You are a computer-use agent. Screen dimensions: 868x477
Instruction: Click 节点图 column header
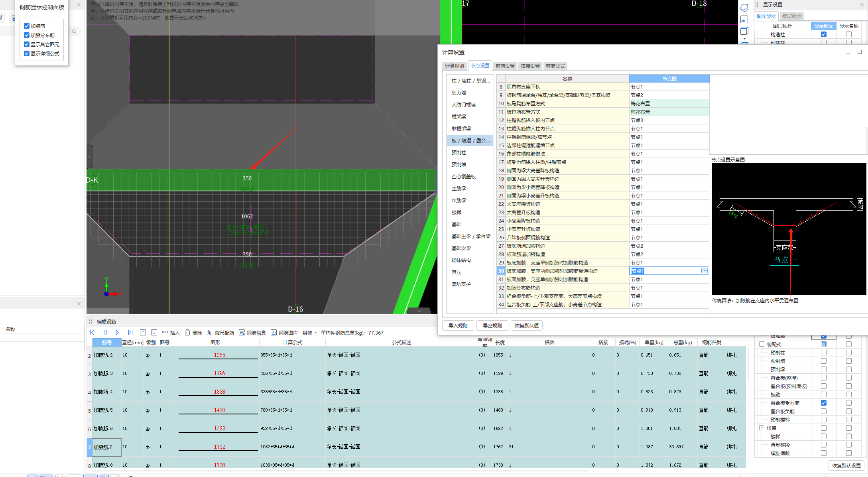(669, 79)
